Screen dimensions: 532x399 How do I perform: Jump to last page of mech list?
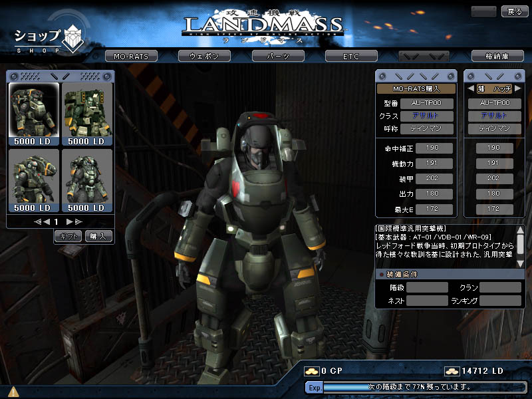78,221
